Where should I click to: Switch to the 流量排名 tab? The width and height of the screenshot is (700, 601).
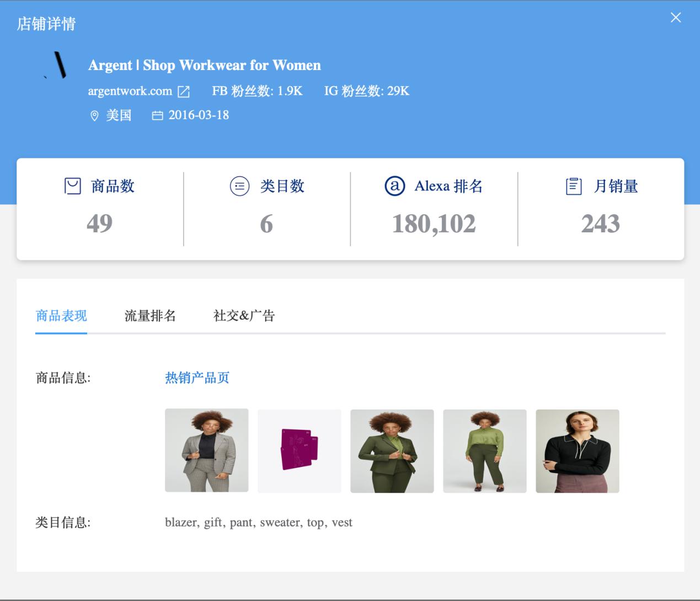tap(149, 316)
